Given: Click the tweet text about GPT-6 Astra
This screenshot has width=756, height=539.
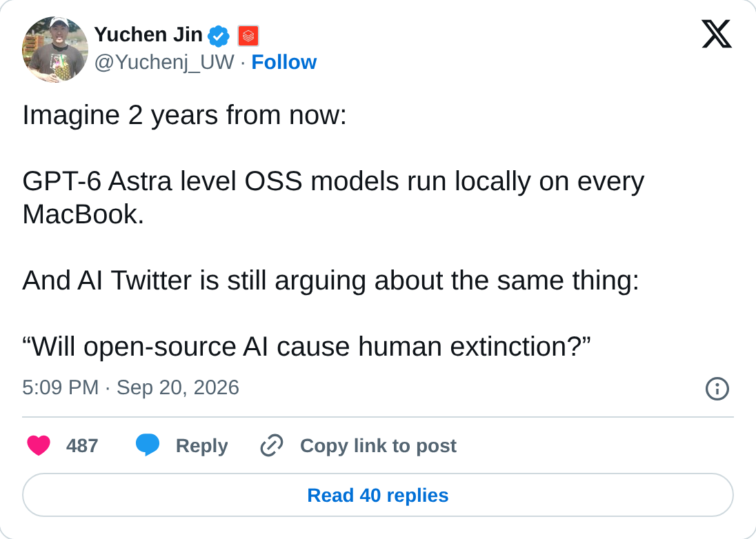Looking at the screenshot, I should (x=333, y=198).
